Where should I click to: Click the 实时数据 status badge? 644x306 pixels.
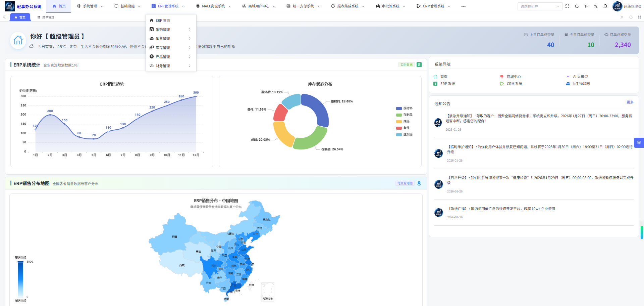coord(406,64)
